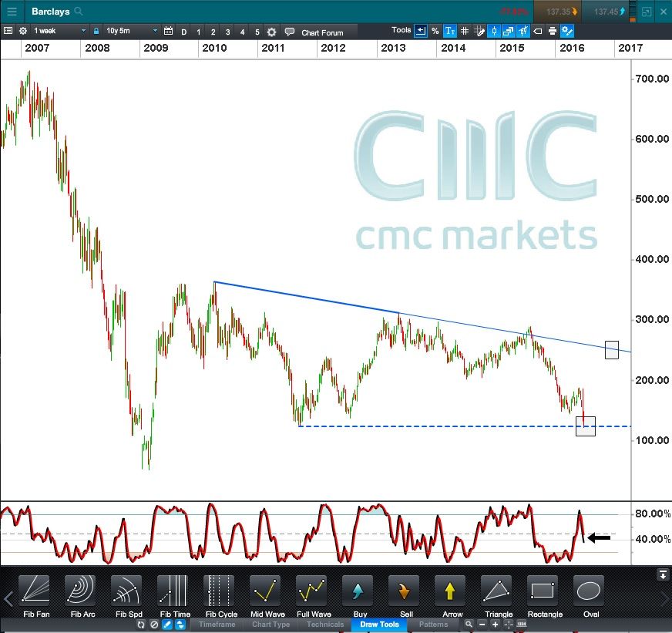Open preset settings gear after preset 5
Viewport: 672px width, 633px height.
[271, 32]
